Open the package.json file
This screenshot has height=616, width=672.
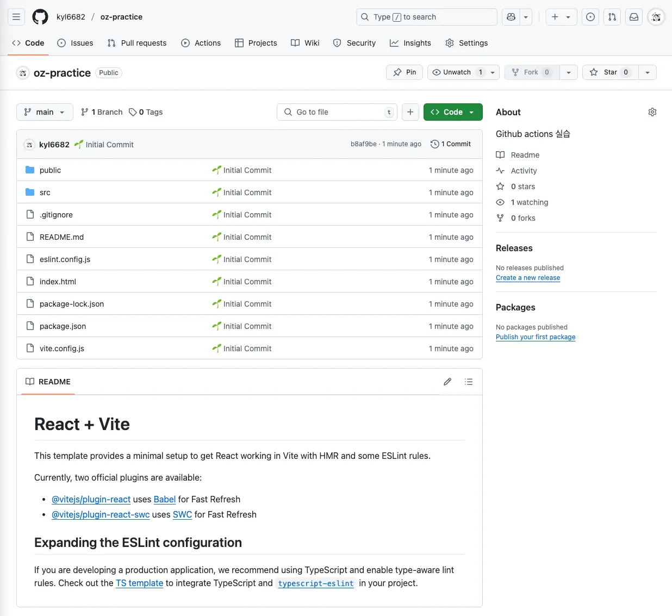63,326
